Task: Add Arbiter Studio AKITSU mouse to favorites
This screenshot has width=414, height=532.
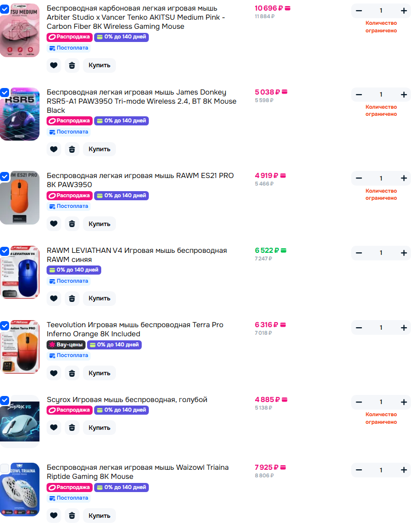Action: tap(54, 65)
